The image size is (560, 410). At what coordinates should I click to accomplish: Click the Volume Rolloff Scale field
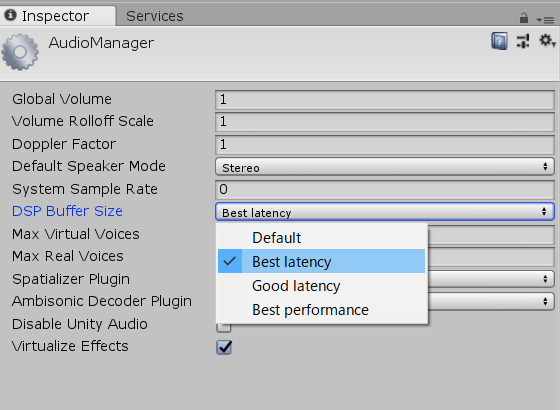[385, 122]
